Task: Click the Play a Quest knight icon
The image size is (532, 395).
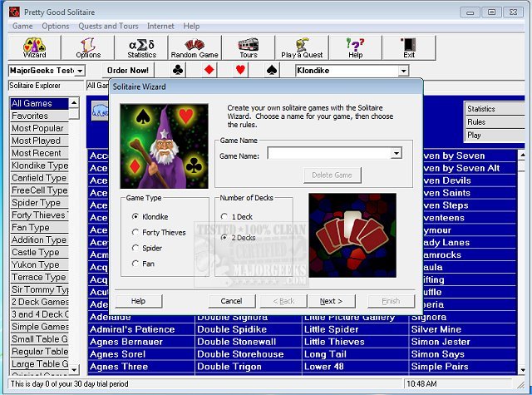Action: coord(302,48)
